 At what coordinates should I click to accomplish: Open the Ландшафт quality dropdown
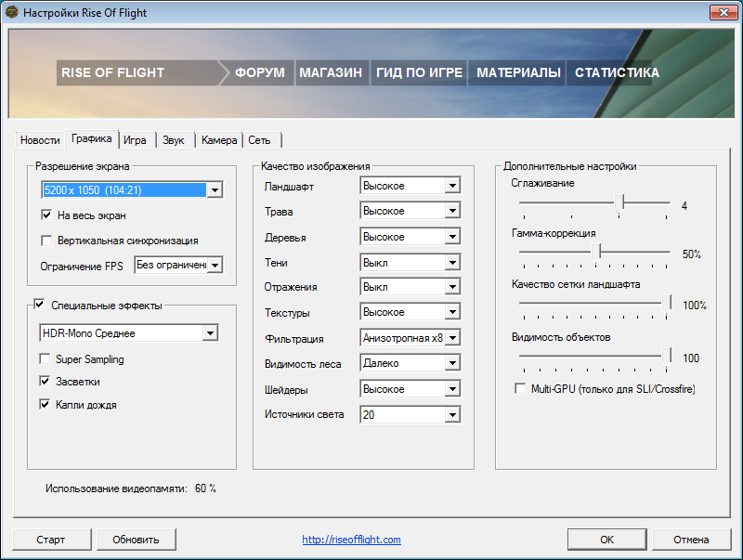coord(410,186)
